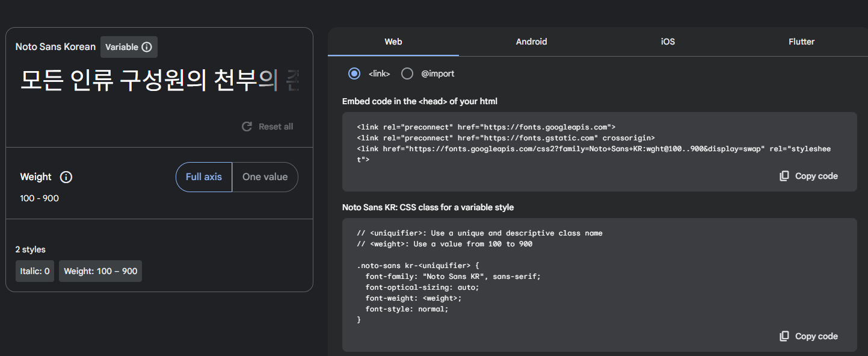Click the Reset all button text
Image resolution: width=868 pixels, height=356 pixels.
(276, 126)
